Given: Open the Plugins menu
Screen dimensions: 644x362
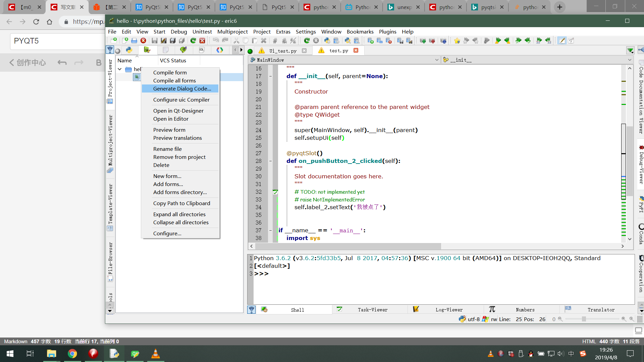Looking at the screenshot, I should coord(387,32).
